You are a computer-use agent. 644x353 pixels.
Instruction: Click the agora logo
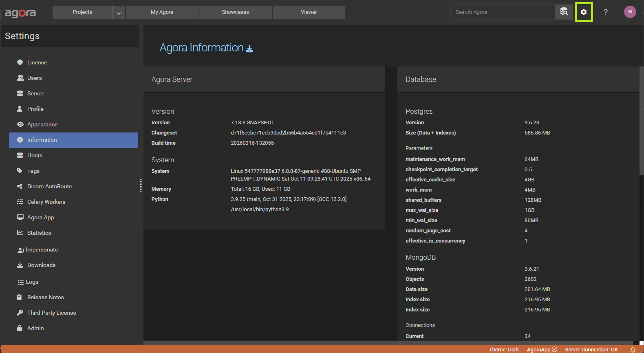(20, 13)
